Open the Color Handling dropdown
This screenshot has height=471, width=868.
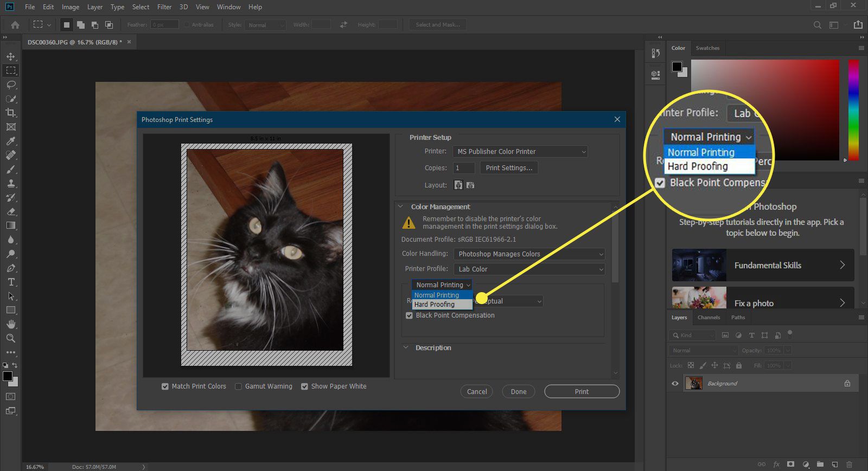coord(529,254)
